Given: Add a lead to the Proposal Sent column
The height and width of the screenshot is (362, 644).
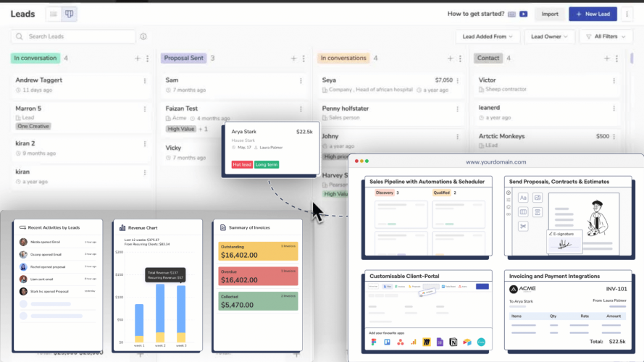Looking at the screenshot, I should [x=293, y=58].
